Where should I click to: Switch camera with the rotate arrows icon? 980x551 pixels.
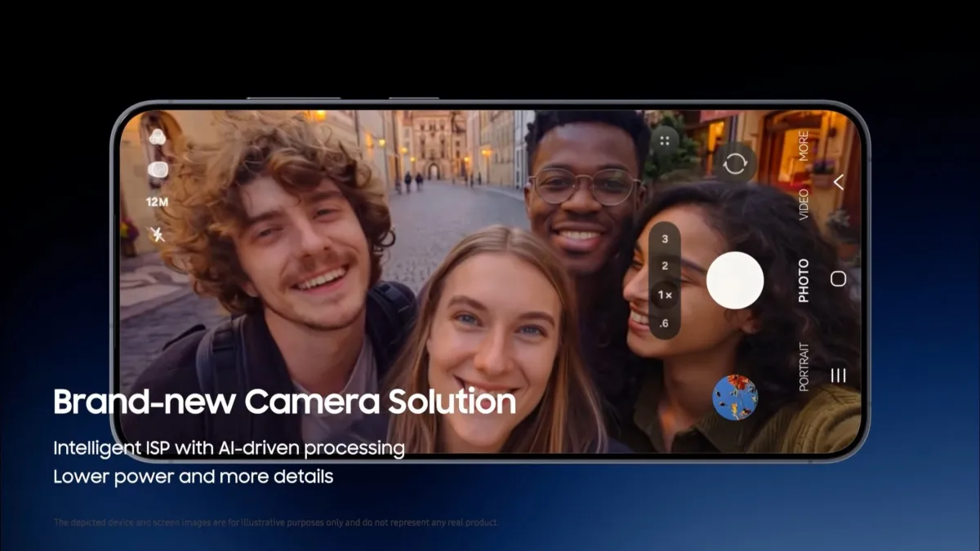(734, 162)
